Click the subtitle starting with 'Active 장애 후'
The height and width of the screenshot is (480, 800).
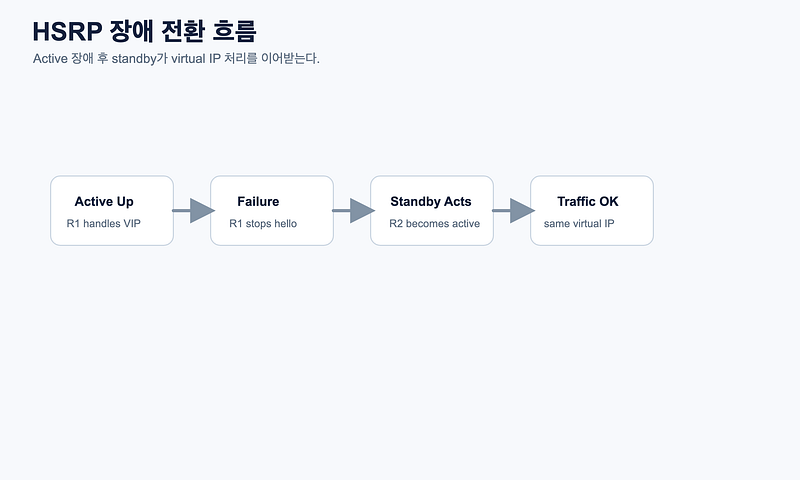tap(176, 59)
